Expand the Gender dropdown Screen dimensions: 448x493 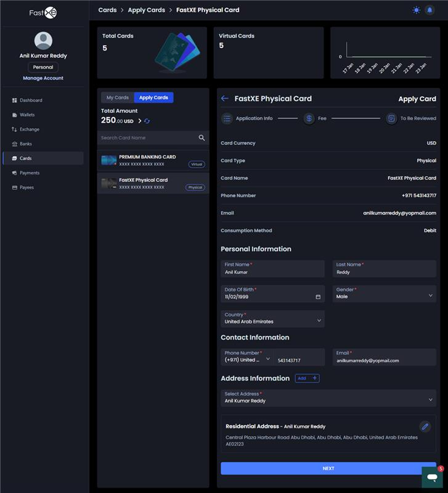(x=430, y=296)
